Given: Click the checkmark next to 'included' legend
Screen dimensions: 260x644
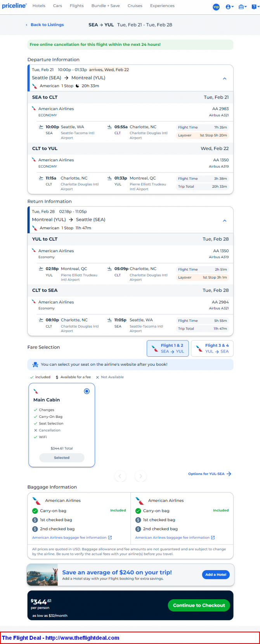Looking at the screenshot, I should click(x=32, y=377).
